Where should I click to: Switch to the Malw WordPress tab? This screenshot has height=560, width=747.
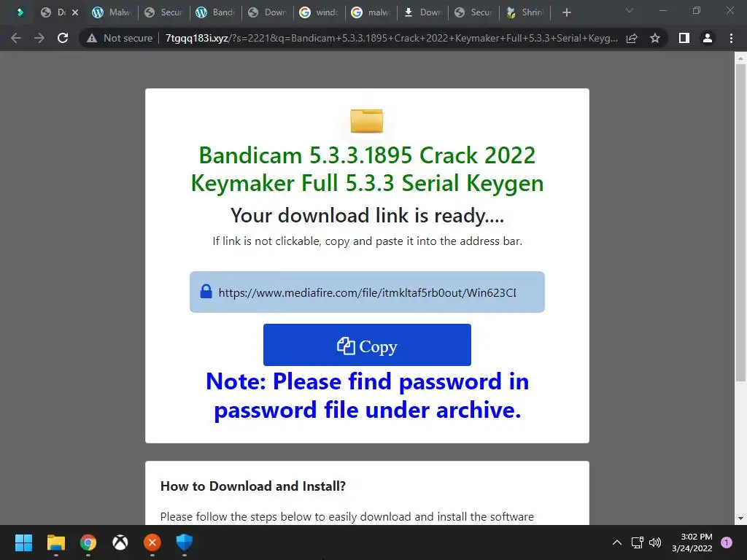(111, 12)
